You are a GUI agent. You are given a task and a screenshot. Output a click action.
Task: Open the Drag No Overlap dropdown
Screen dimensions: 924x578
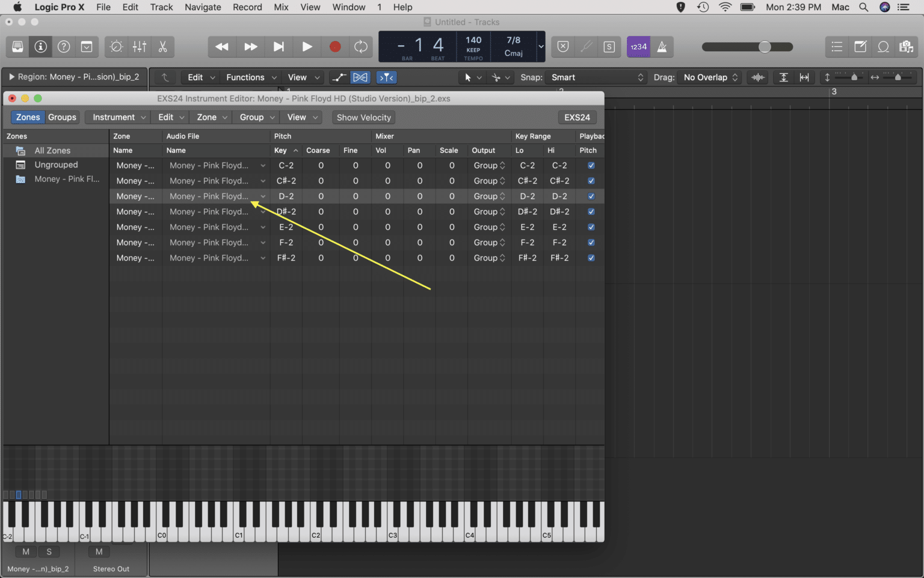point(709,77)
